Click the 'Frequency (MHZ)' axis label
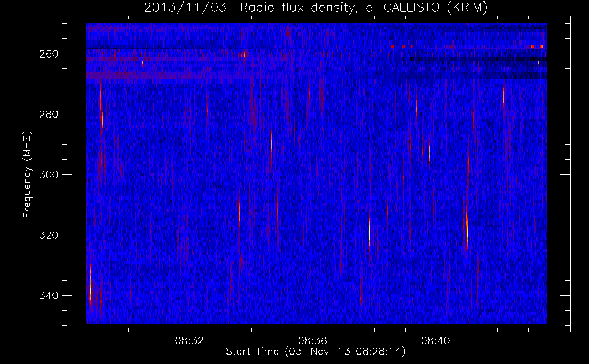Image resolution: width=589 pixels, height=364 pixels. click(x=28, y=175)
